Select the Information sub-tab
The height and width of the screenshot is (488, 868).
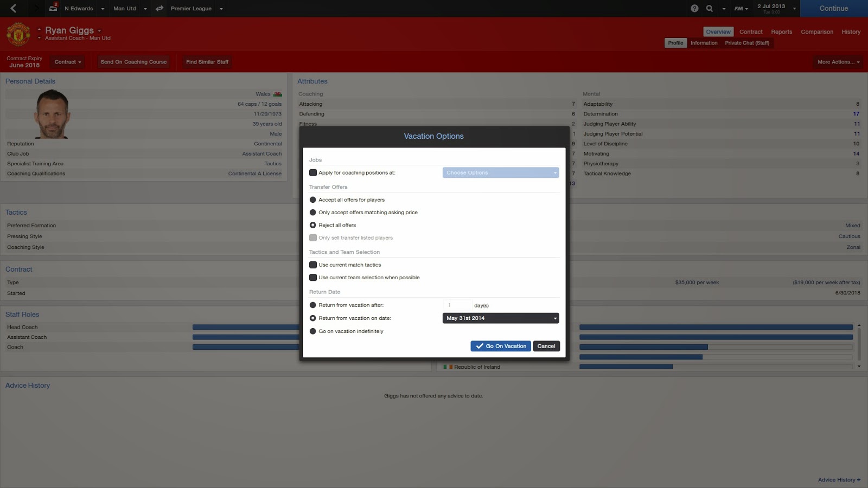pos(704,43)
